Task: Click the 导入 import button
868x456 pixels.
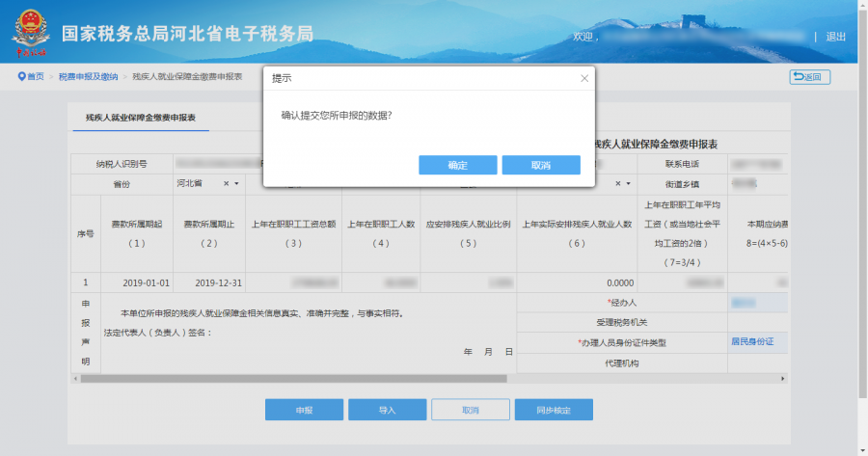Action: 387,410
